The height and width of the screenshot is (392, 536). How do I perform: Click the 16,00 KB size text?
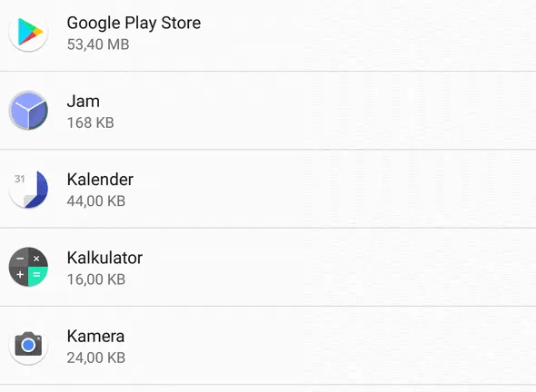click(x=96, y=279)
